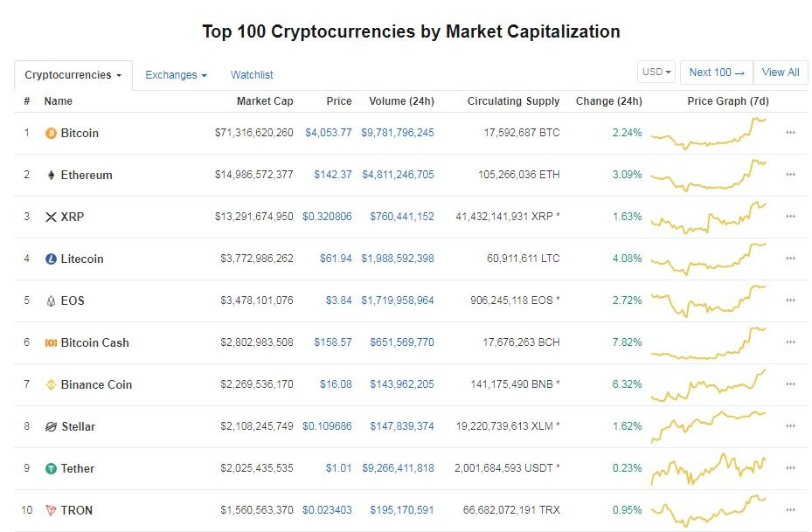The height and width of the screenshot is (532, 812).
Task: Sort the table by Market Cap column
Action: click(x=265, y=101)
